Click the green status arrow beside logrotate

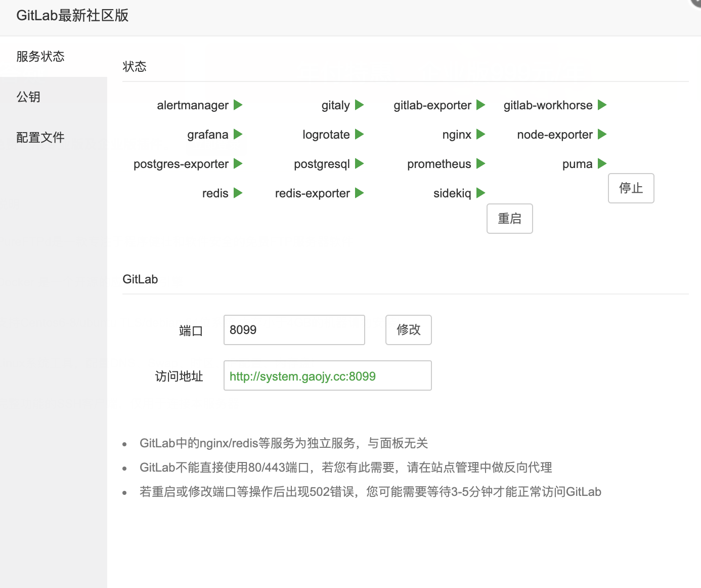360,135
